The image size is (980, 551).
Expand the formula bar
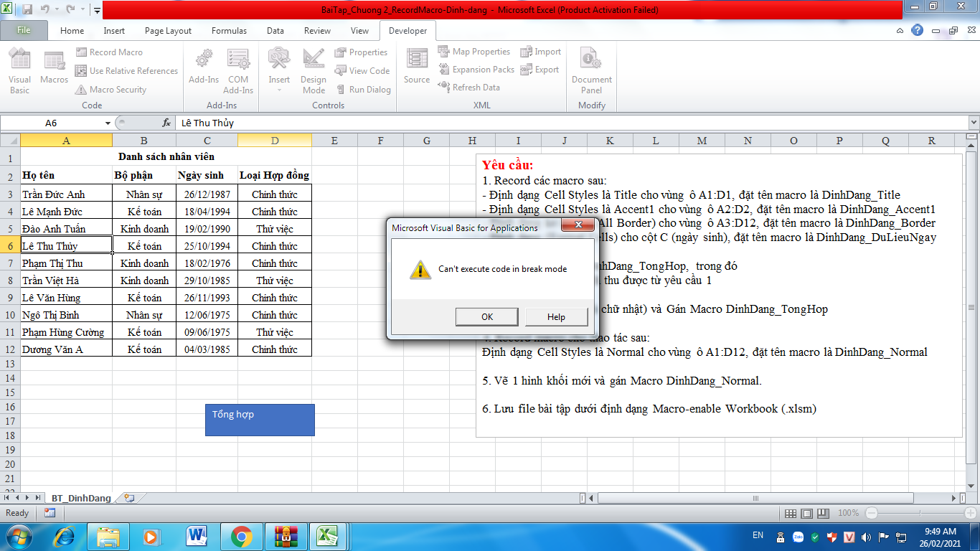pyautogui.click(x=974, y=123)
